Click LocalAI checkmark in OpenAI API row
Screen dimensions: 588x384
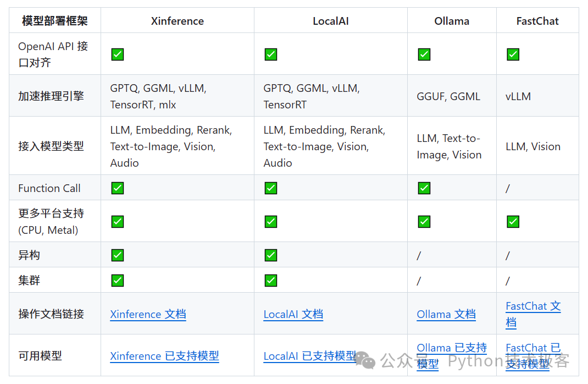click(x=271, y=54)
